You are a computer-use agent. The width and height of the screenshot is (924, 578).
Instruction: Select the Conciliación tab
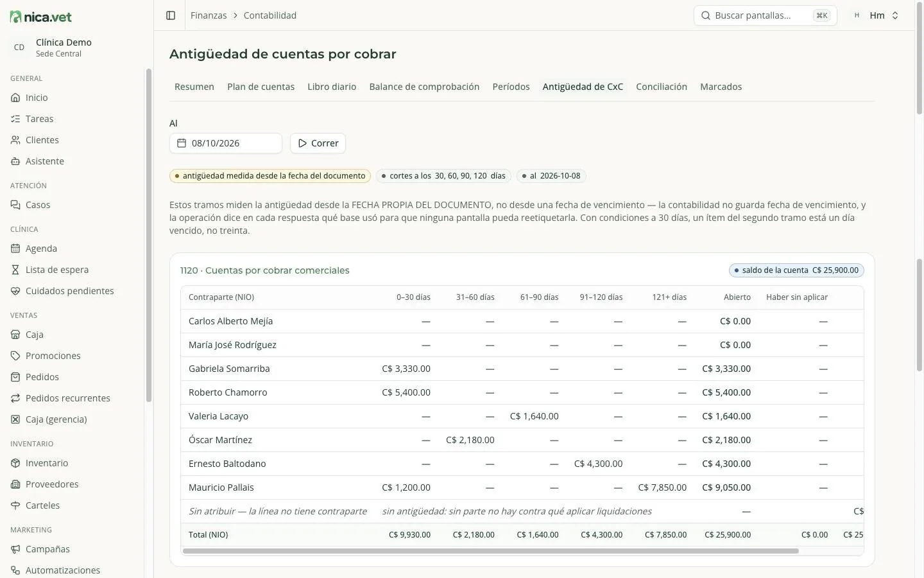coord(662,87)
